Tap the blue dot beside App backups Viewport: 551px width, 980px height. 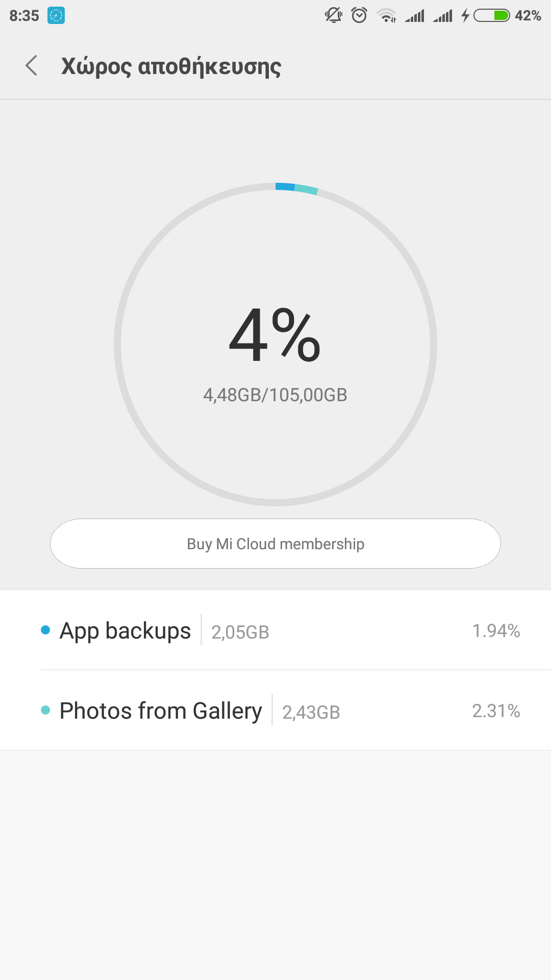tap(45, 630)
